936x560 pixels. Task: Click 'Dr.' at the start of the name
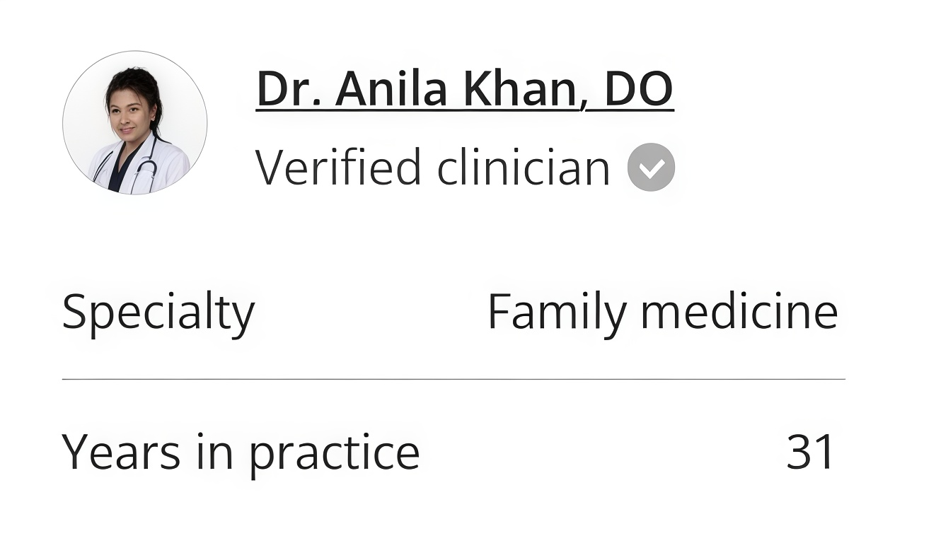tap(288, 89)
